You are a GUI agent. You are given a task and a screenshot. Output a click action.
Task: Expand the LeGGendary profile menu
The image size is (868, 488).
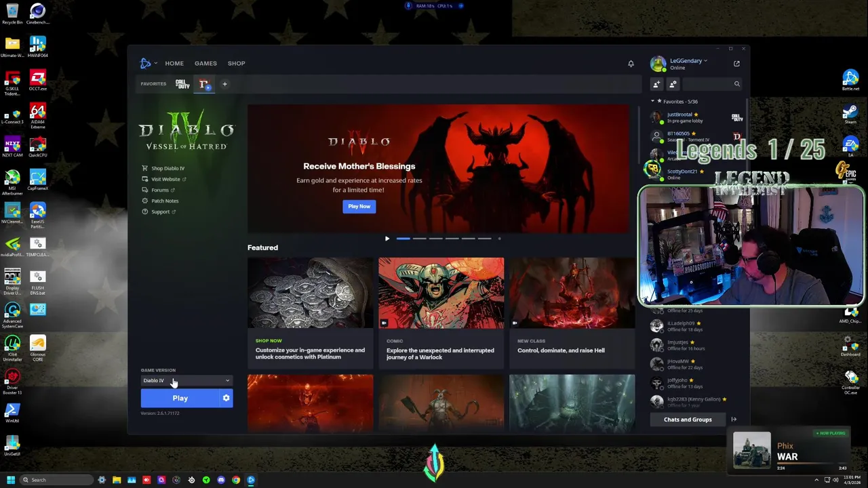(x=688, y=61)
